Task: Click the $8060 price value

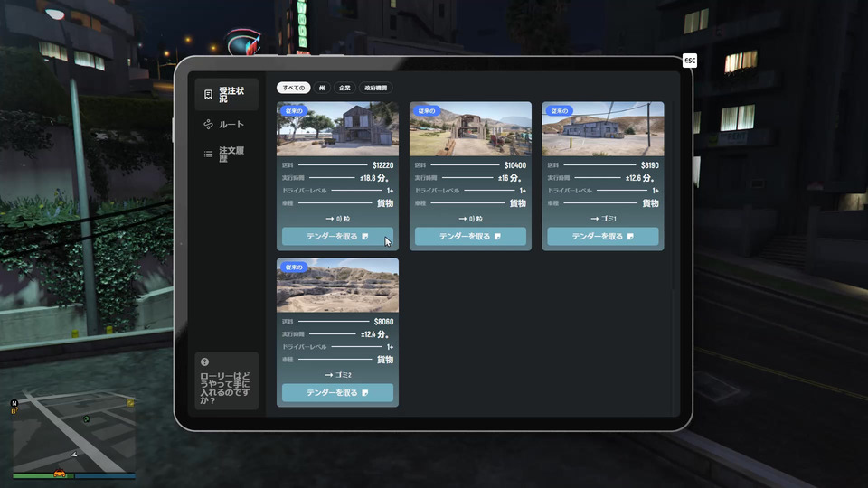Action: (383, 322)
